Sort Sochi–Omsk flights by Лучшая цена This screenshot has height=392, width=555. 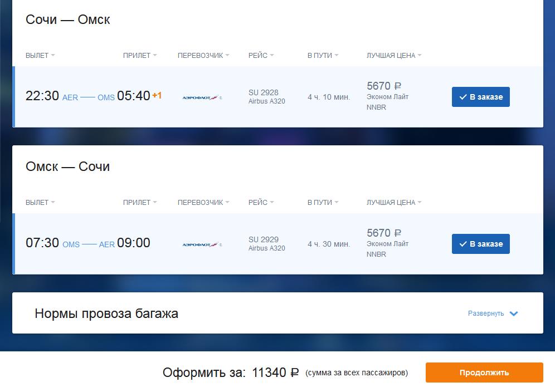tap(394, 56)
